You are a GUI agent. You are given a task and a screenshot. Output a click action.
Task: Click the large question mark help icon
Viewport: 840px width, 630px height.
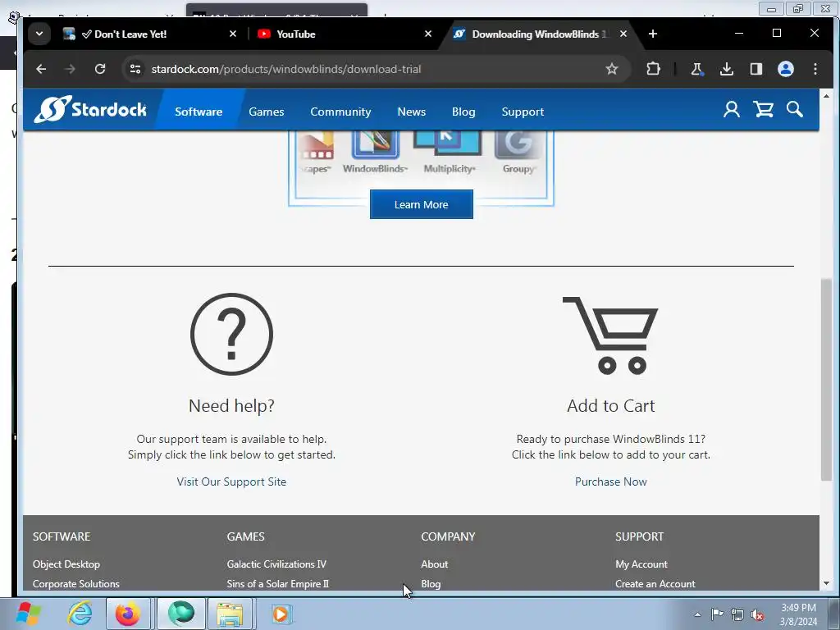click(231, 335)
